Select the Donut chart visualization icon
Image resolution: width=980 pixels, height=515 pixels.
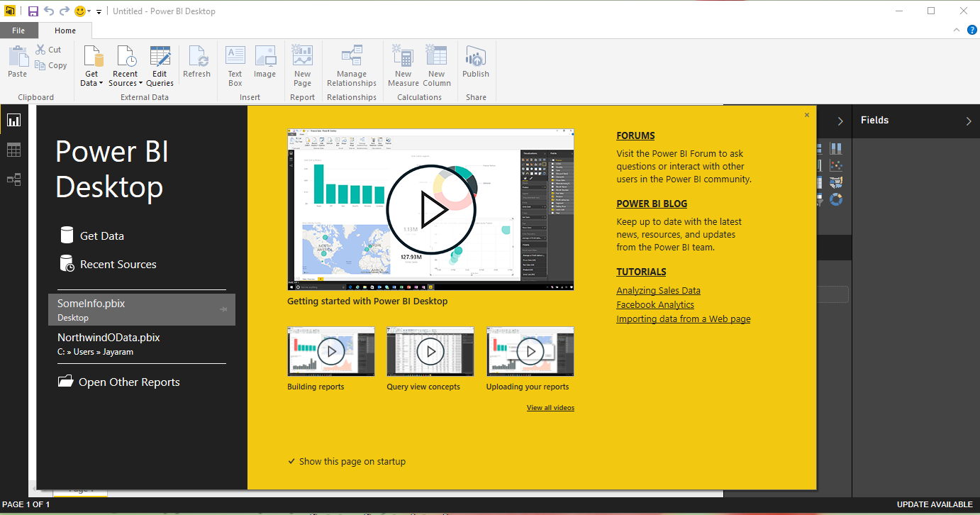[836, 199]
